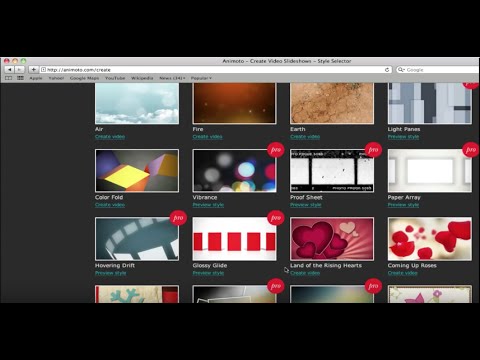The width and height of the screenshot is (480, 360).
Task: Click the pro badge on Glossy Glide
Action: (x=276, y=218)
